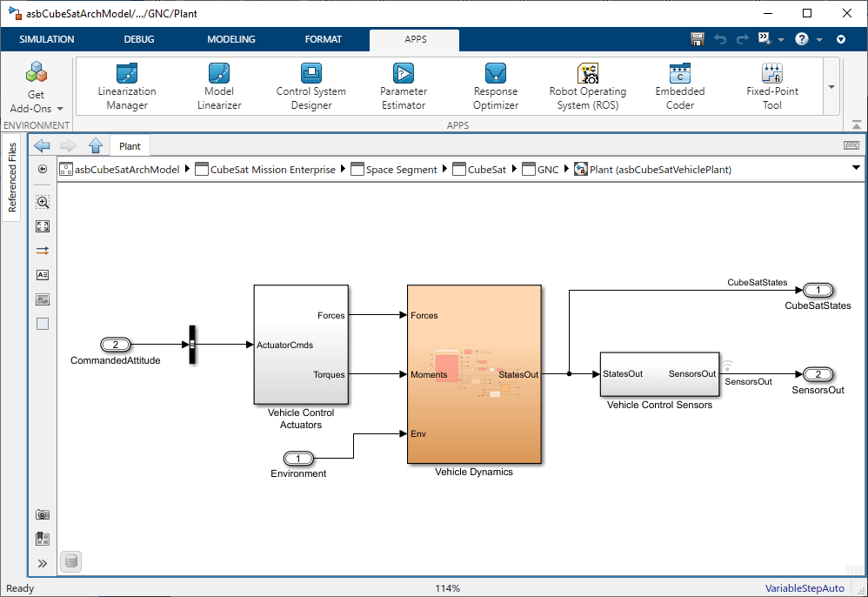This screenshot has height=597, width=868.
Task: Open the Referenced Files side panel
Action: pyautogui.click(x=12, y=178)
